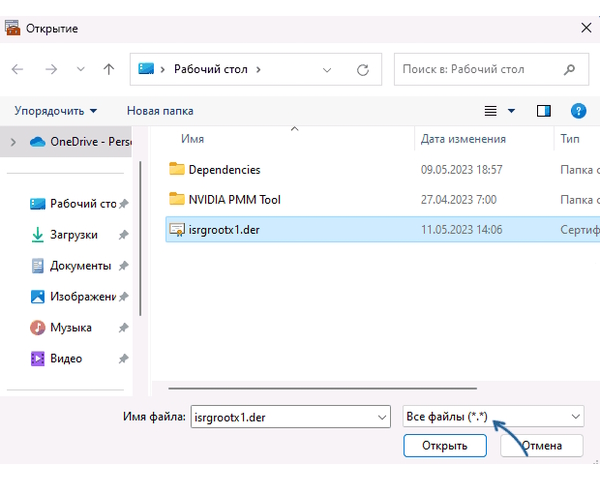This screenshot has width=600, height=480.
Task: Click the isrgrootx1.der certificate icon
Action: [177, 230]
